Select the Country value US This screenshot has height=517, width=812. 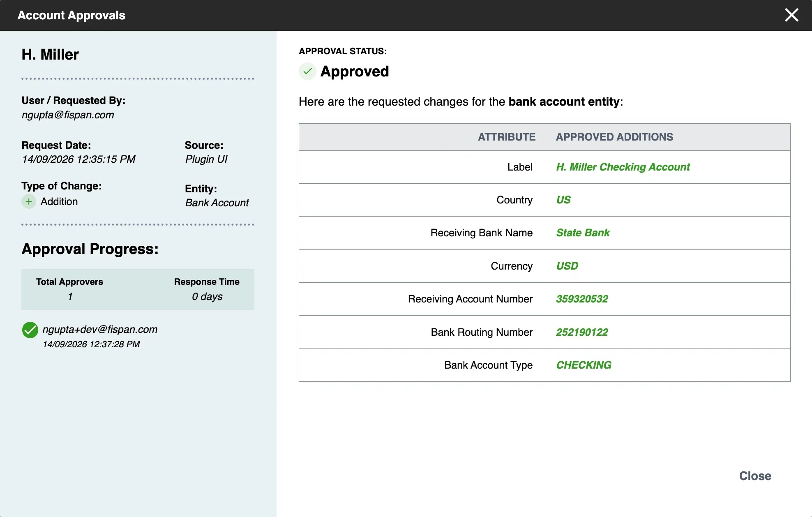[563, 200]
